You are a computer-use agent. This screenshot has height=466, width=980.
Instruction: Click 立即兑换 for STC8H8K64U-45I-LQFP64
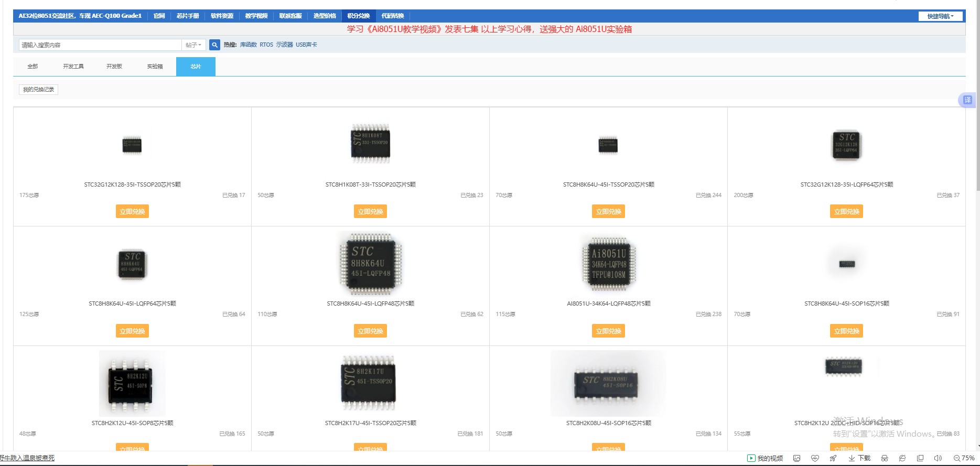(132, 331)
